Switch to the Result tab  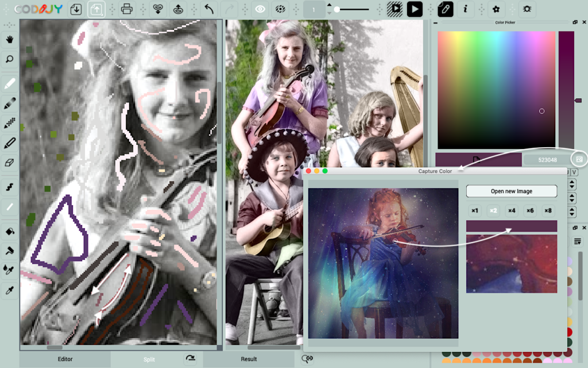click(249, 359)
